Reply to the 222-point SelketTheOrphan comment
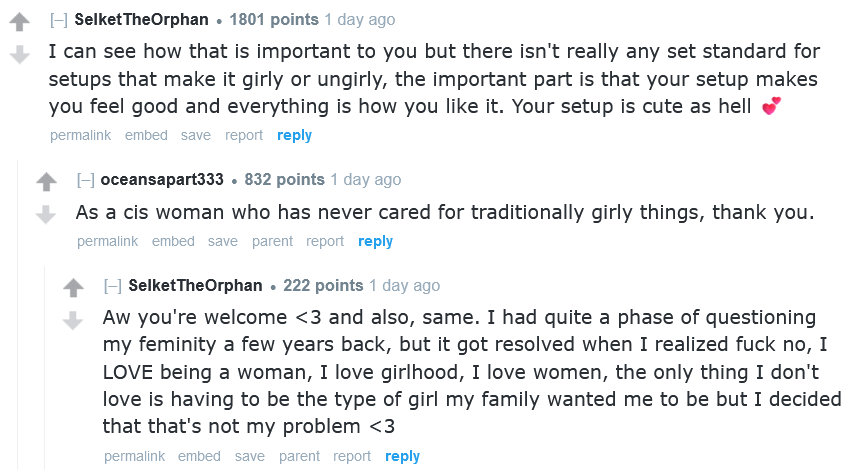This screenshot has height=470, width=852. 402,456
